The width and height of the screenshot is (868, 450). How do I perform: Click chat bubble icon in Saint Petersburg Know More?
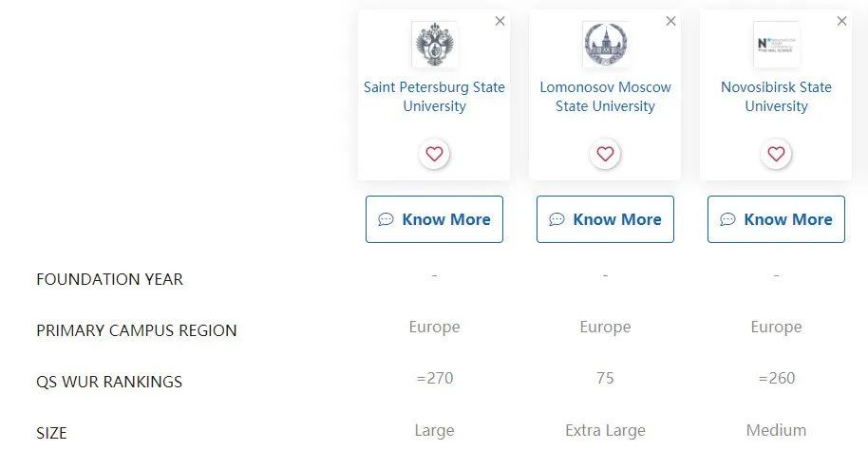pos(386,219)
